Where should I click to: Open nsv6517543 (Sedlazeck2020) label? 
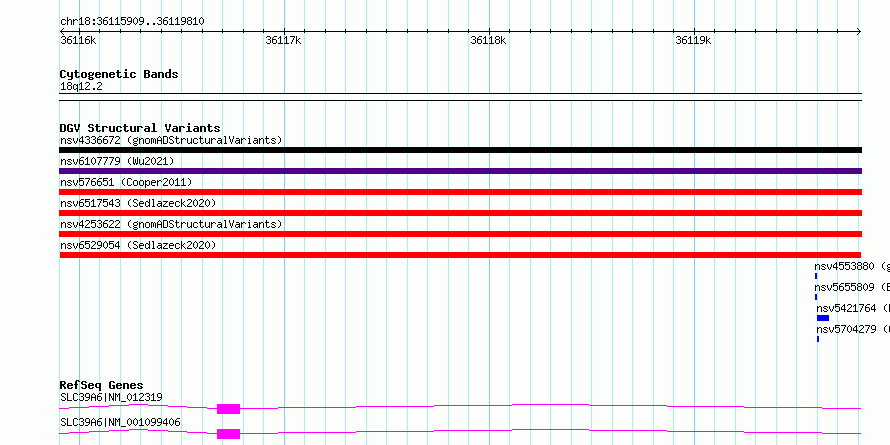coord(138,203)
